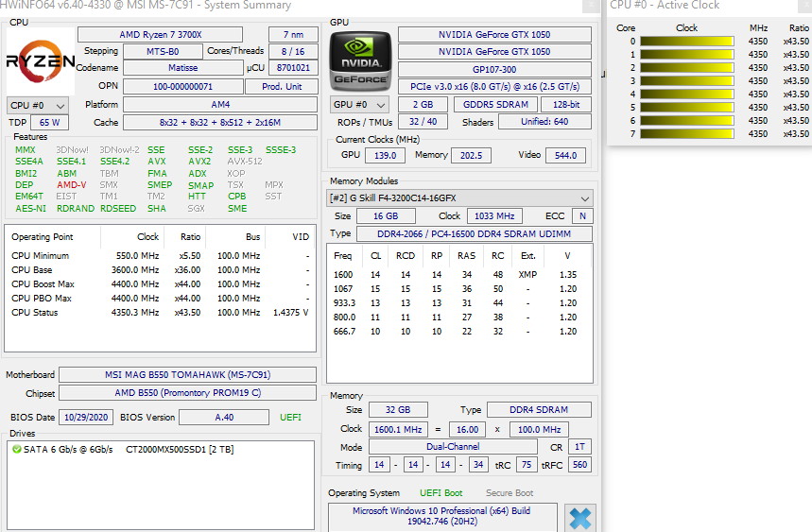Click the DDR4 SDRAM memory type field
Image resolution: width=812 pixels, height=532 pixels.
tap(539, 410)
